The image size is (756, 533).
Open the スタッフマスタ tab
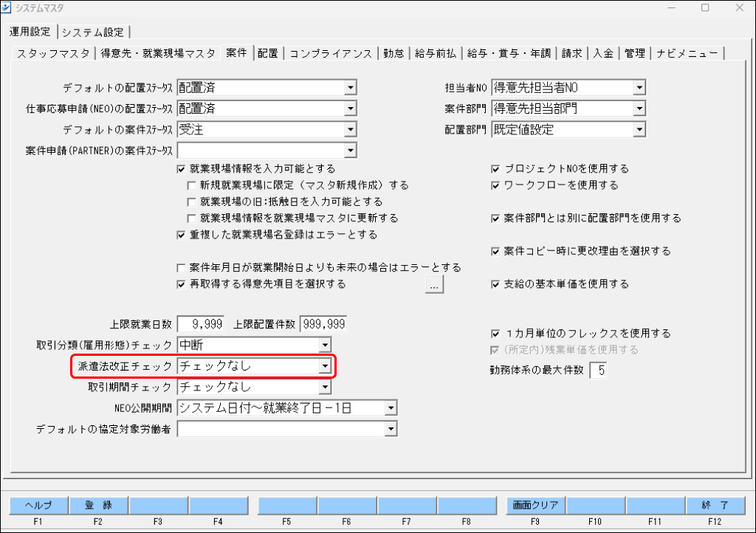pos(53,53)
